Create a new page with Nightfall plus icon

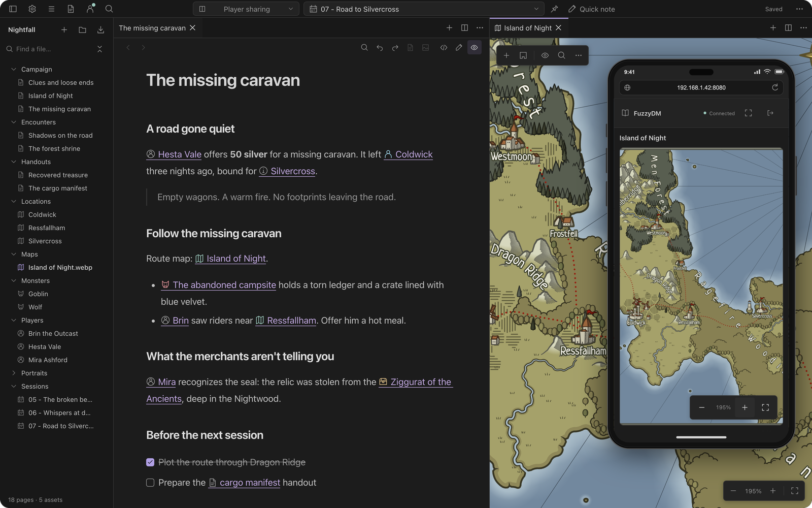(x=64, y=30)
